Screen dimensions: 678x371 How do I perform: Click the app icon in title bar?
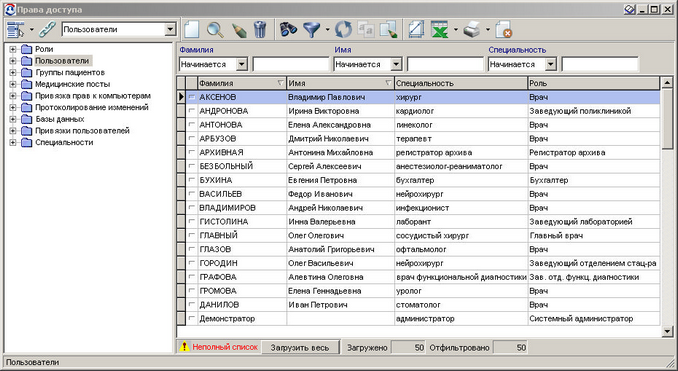pos(10,10)
